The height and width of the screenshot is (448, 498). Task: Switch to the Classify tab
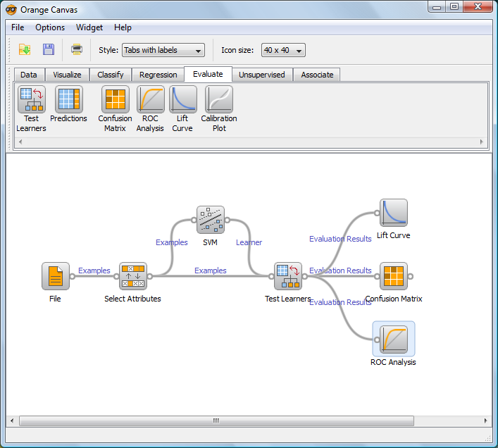110,75
